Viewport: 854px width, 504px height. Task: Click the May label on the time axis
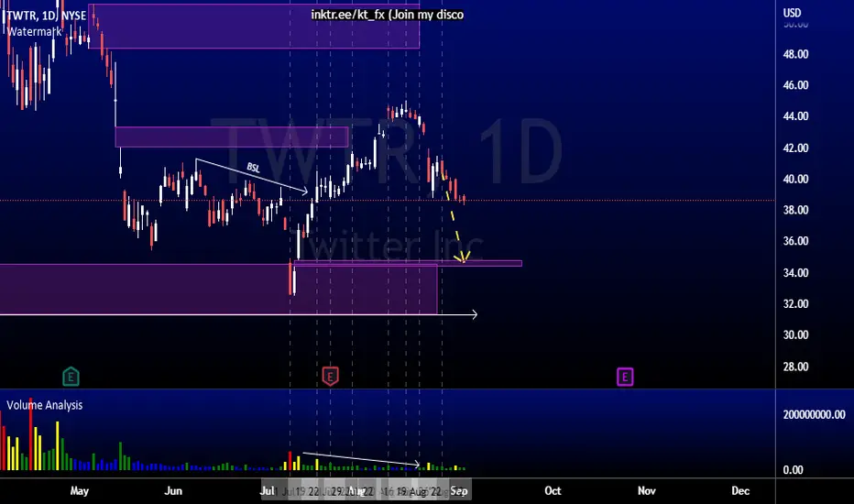[80, 490]
